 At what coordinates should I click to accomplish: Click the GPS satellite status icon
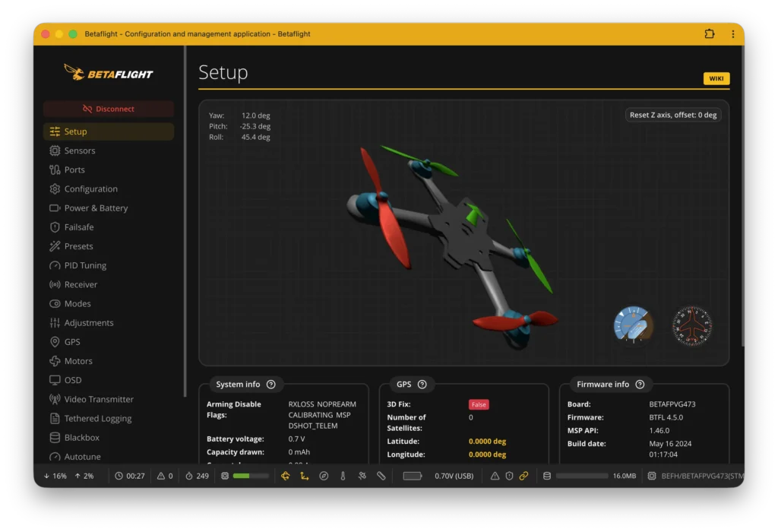pos(362,476)
